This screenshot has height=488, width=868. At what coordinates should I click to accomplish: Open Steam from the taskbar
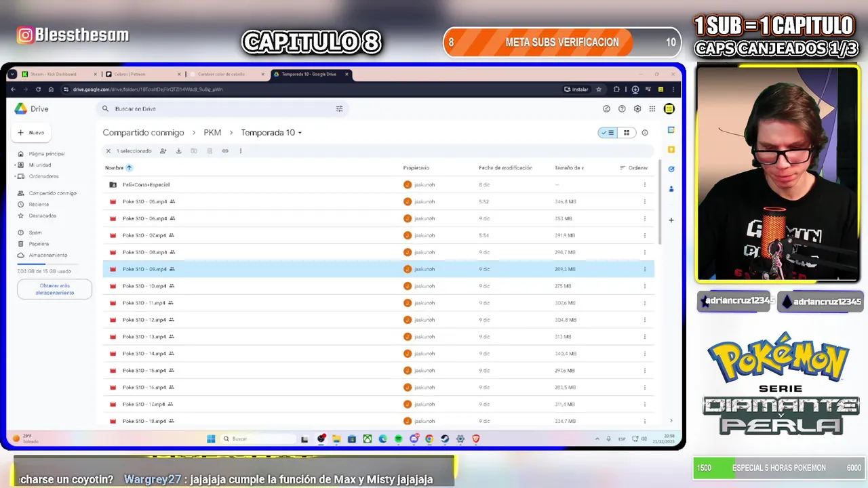tap(445, 439)
